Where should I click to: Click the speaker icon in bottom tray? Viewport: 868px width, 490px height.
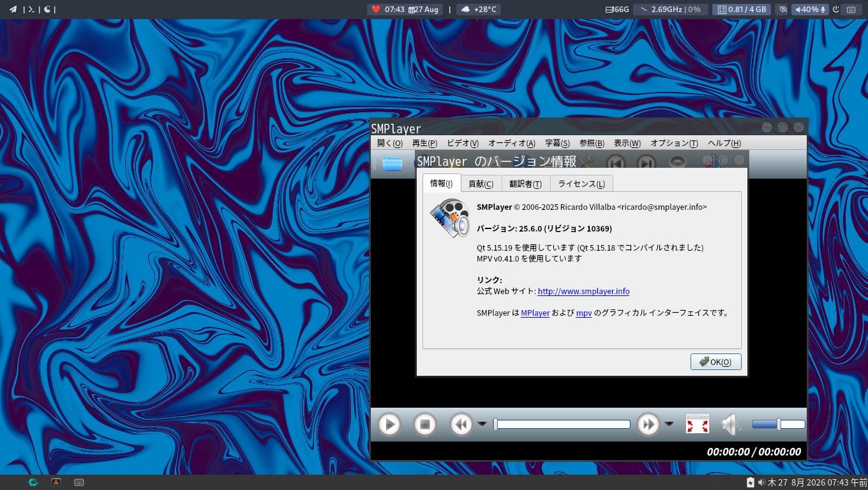[761, 482]
